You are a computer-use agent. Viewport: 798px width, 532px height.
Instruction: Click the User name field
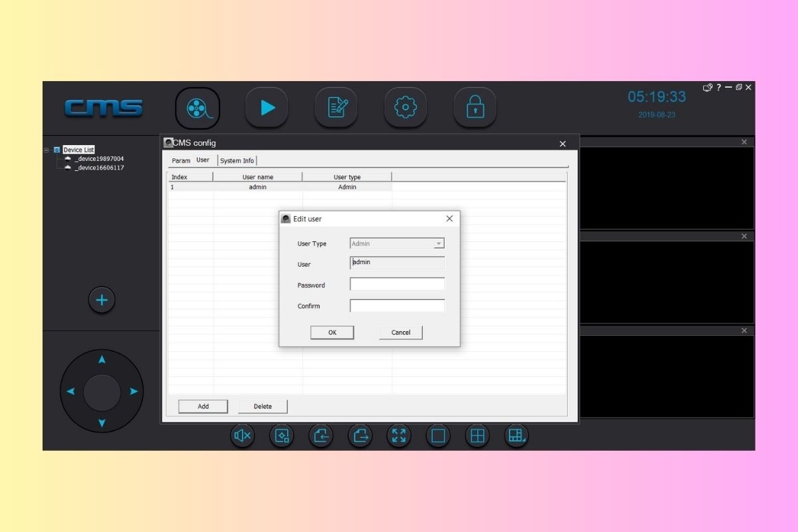[x=397, y=263]
